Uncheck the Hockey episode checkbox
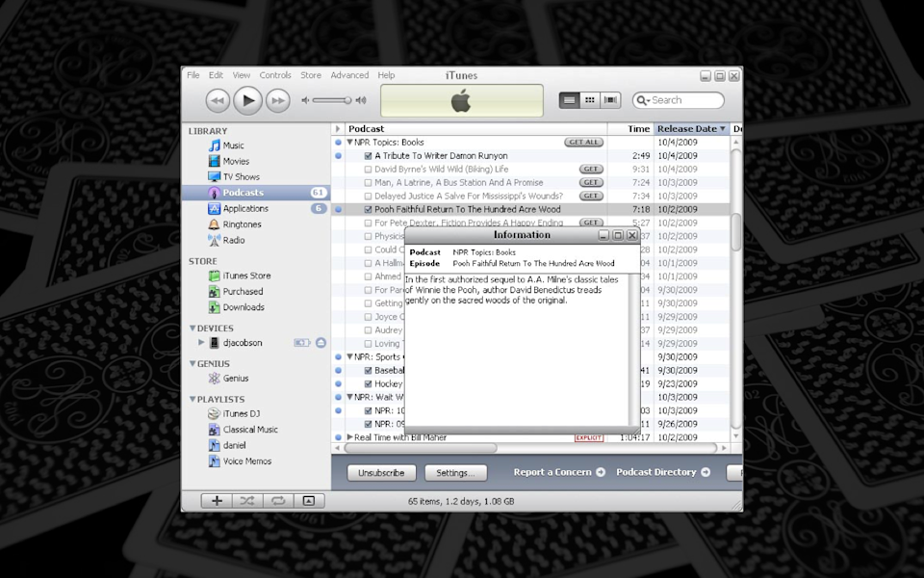The height and width of the screenshot is (578, 924). point(369,384)
